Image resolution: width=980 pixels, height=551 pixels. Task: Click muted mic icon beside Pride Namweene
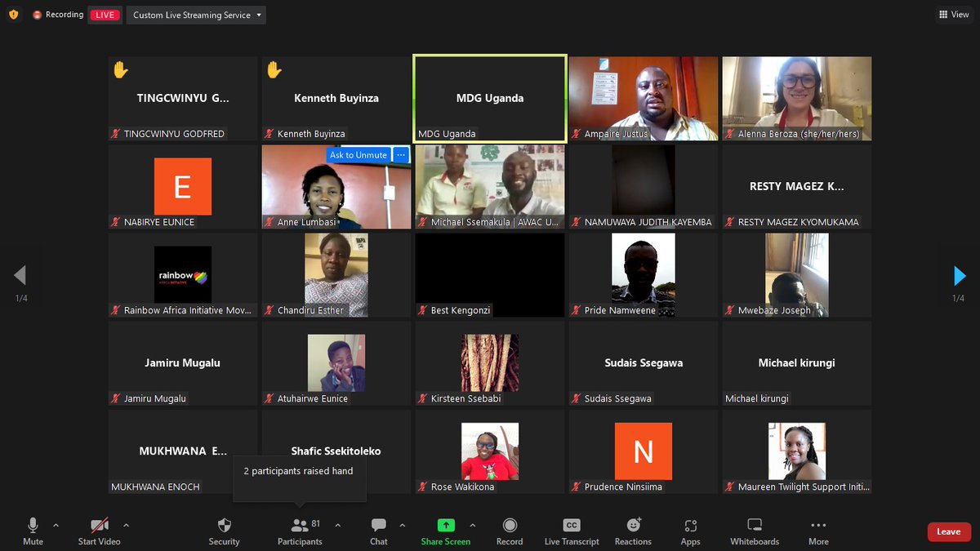point(577,310)
